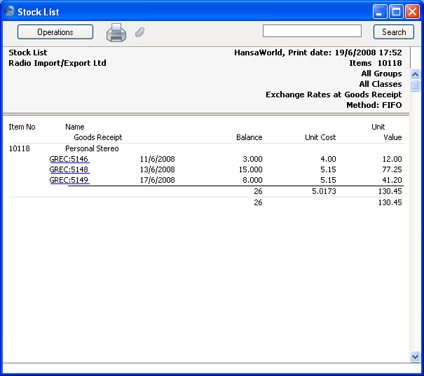Screen dimensions: 424x376
Task: Click the Stock List window icon
Action: 10,11
